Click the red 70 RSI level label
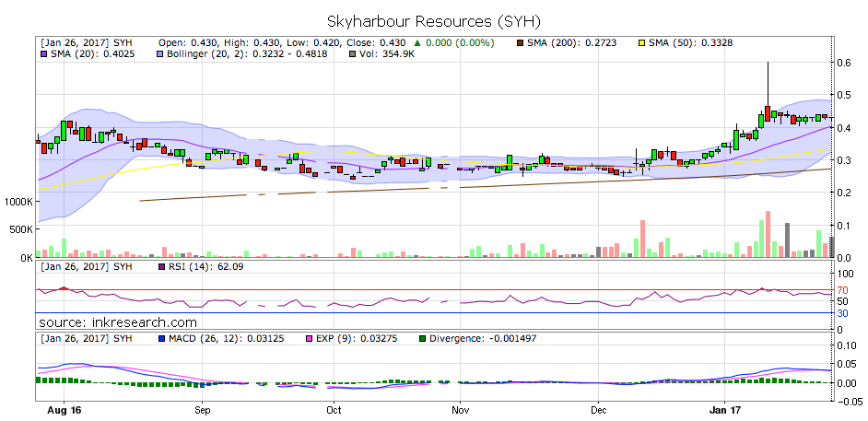The image size is (868, 421). (841, 289)
